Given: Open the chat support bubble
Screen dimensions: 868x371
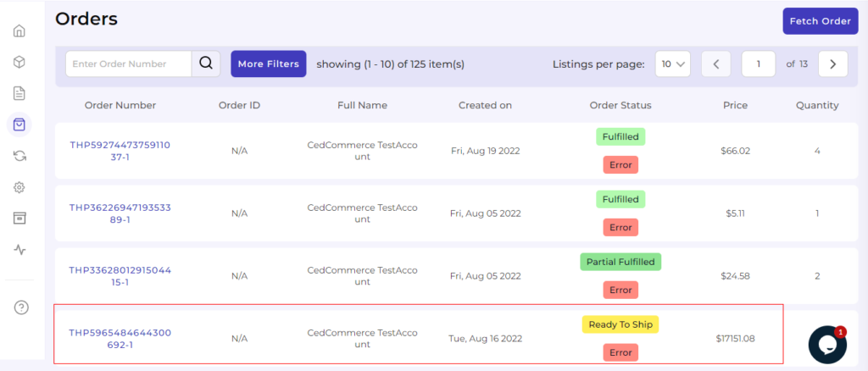Looking at the screenshot, I should coord(826,344).
